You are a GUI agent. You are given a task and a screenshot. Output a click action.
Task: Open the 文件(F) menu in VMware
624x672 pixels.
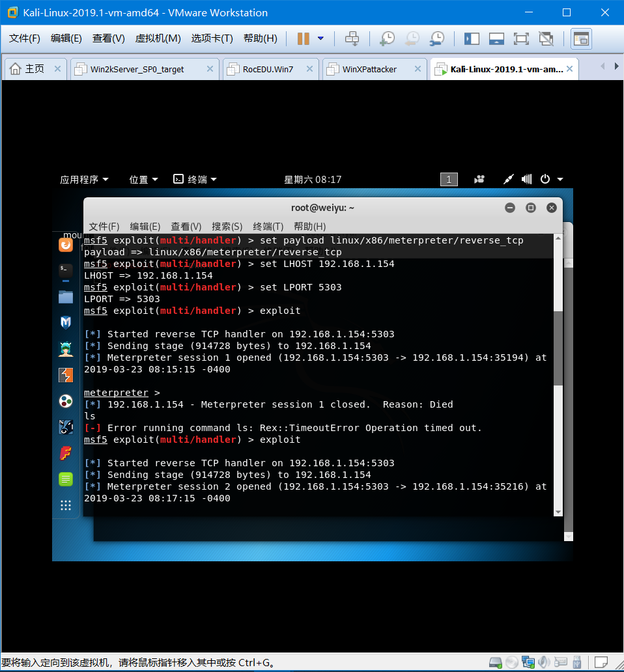tap(25, 38)
